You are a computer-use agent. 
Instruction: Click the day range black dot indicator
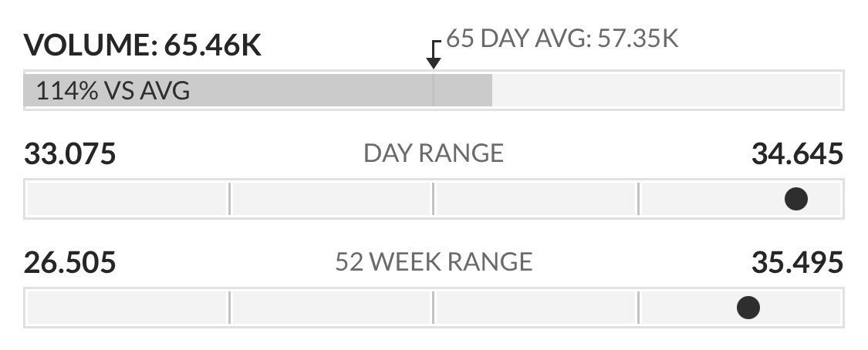pos(796,199)
